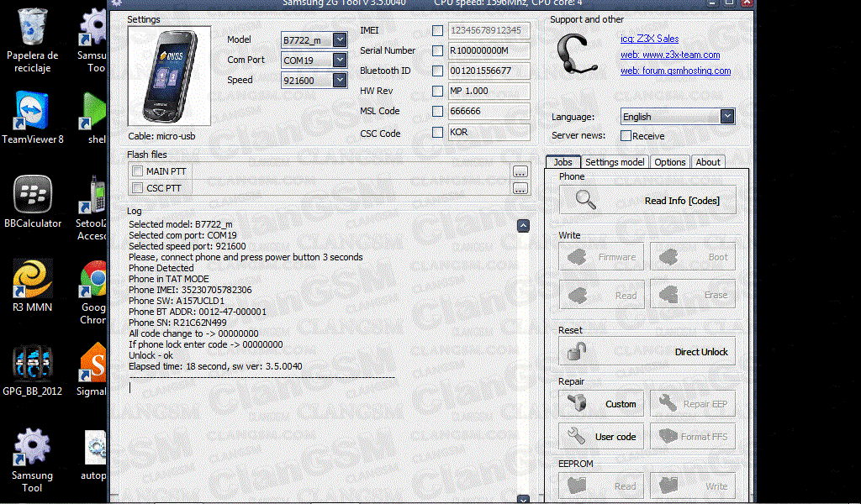Click the Custom repair tool icon
Image resolution: width=861 pixels, height=504 pixels.
pyautogui.click(x=577, y=403)
